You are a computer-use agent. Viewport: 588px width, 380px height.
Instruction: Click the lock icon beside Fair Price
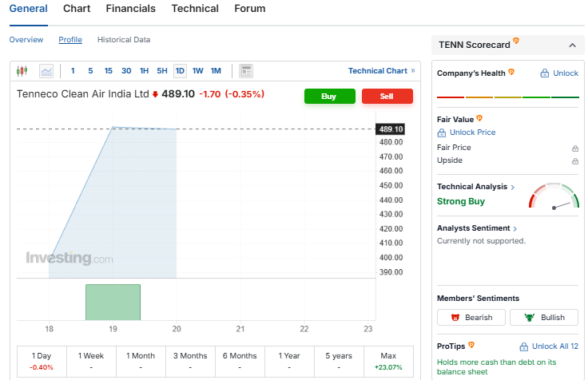click(x=575, y=148)
